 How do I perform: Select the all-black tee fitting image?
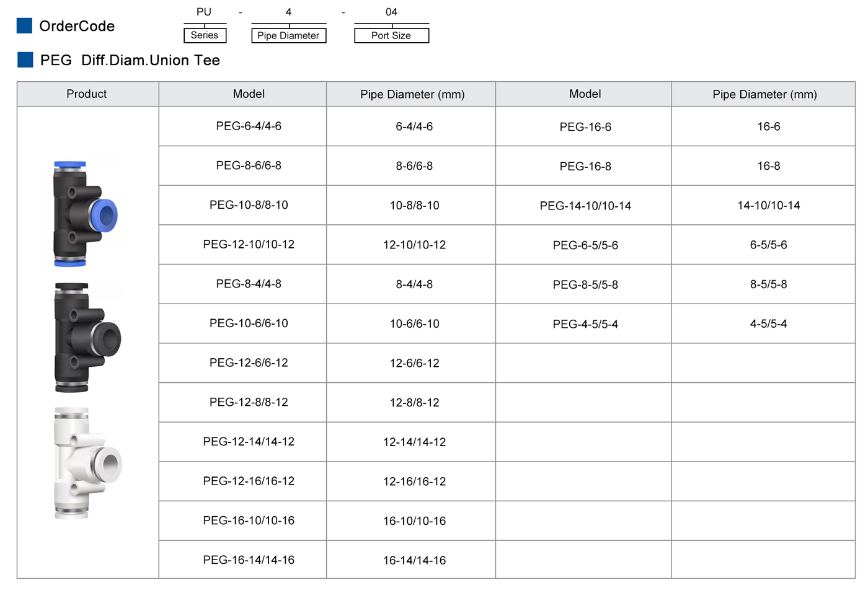pyautogui.click(x=86, y=338)
